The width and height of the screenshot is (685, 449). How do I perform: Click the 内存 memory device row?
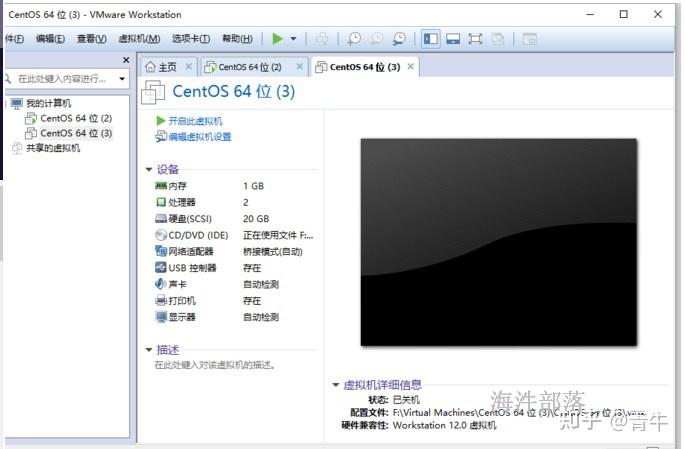235,186
